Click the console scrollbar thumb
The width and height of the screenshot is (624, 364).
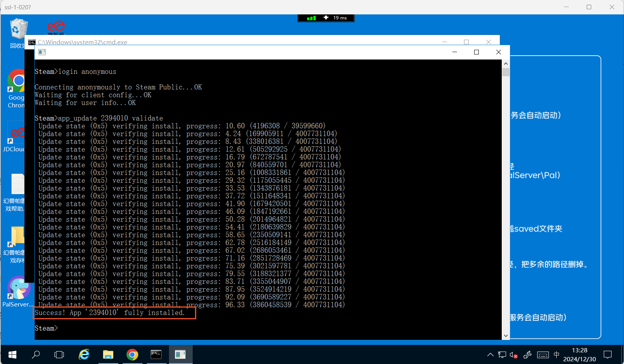pyautogui.click(x=506, y=72)
